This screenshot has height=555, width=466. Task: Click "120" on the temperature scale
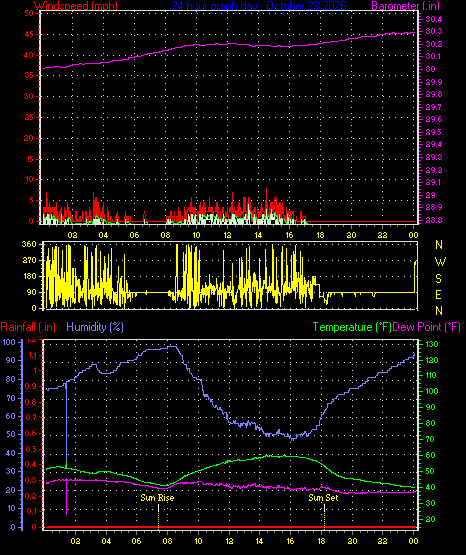pos(431,360)
